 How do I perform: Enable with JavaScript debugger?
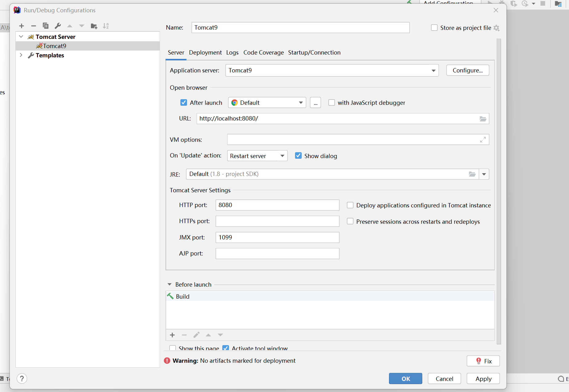tap(332, 103)
